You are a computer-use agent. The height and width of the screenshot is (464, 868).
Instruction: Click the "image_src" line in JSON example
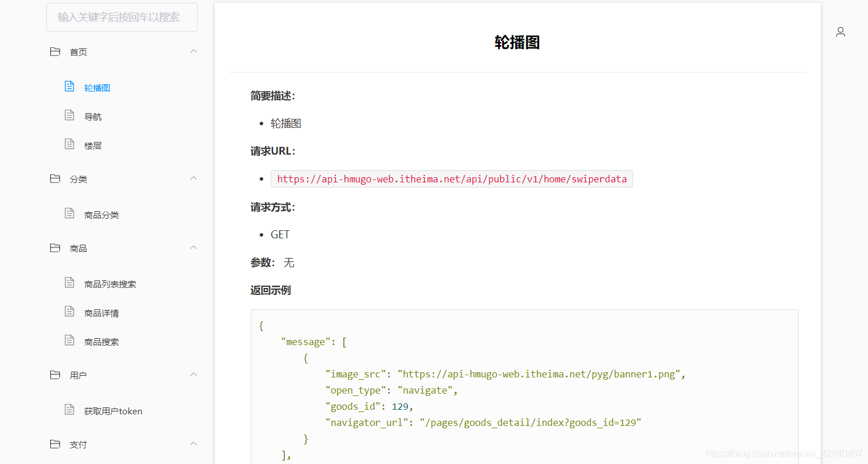[506, 374]
